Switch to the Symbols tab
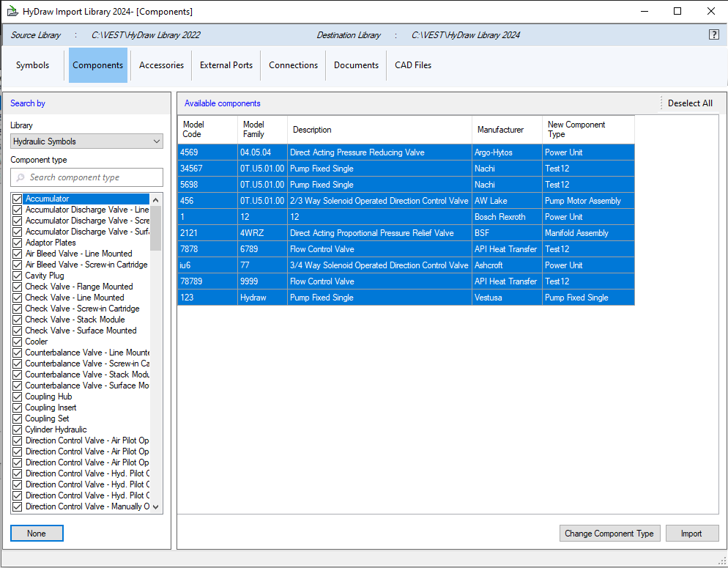This screenshot has width=728, height=568. [32, 64]
